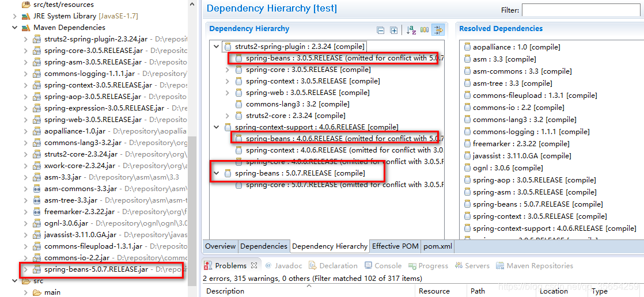Click the freemarker-2.3.22.jar icon
644x297 pixels.
coord(37,212)
